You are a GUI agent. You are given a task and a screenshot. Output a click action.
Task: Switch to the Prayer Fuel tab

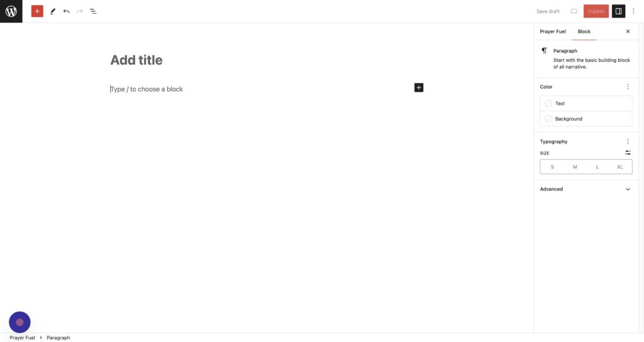553,31
